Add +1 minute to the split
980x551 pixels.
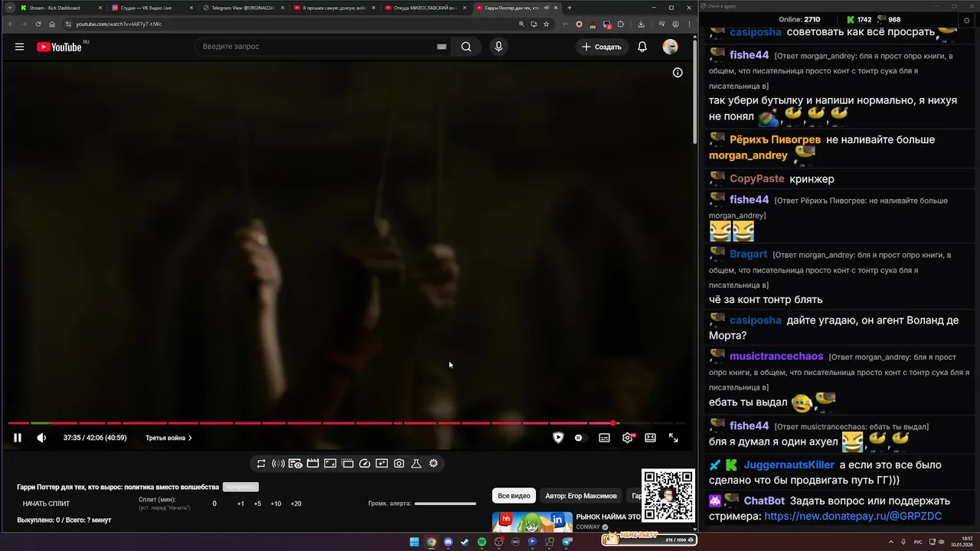pyautogui.click(x=240, y=504)
